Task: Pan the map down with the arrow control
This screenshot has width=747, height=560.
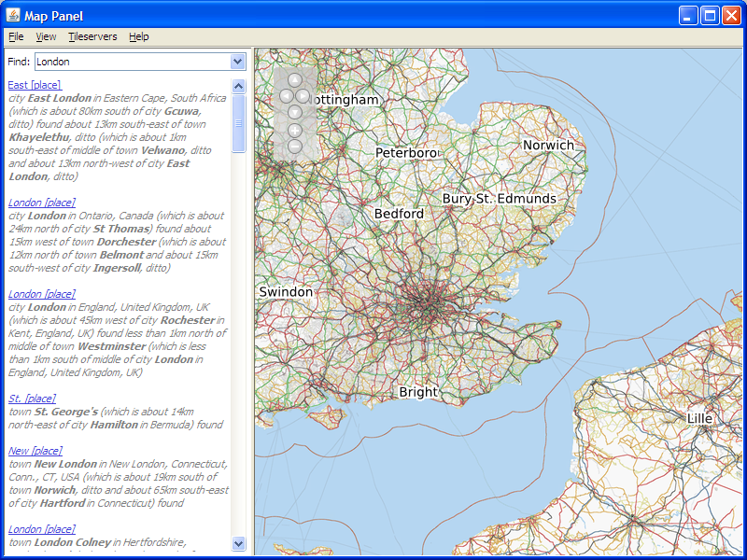Action: tap(295, 112)
